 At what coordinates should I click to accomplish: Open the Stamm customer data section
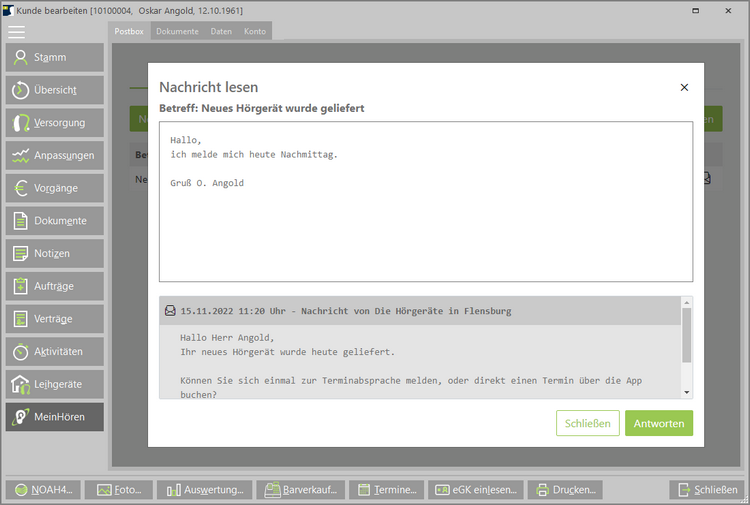click(x=54, y=57)
